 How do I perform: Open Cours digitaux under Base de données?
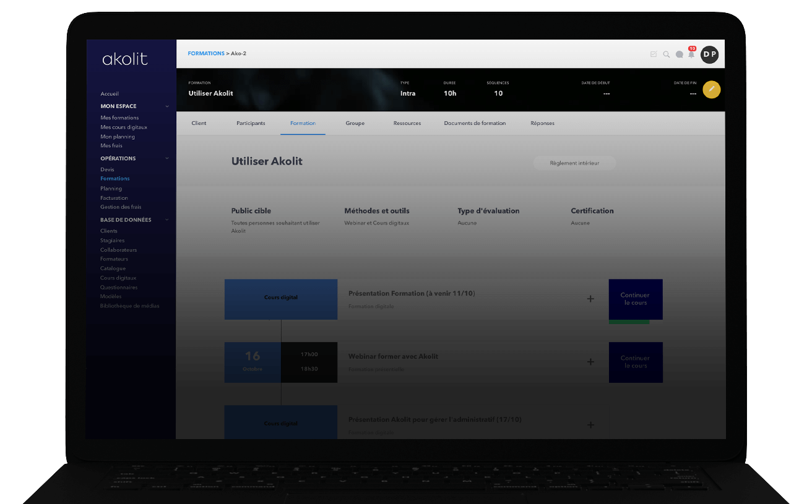pyautogui.click(x=118, y=278)
